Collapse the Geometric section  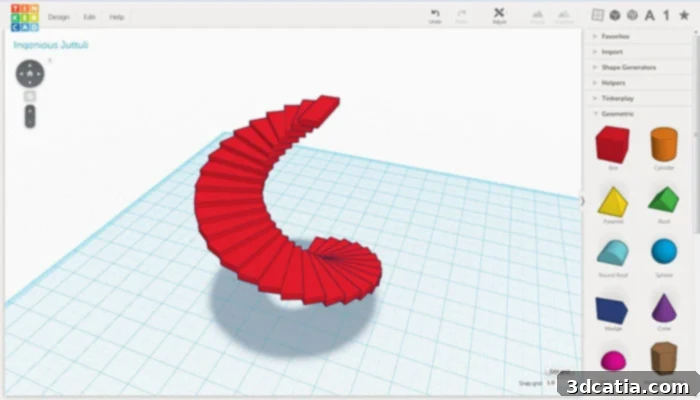[x=638, y=114]
